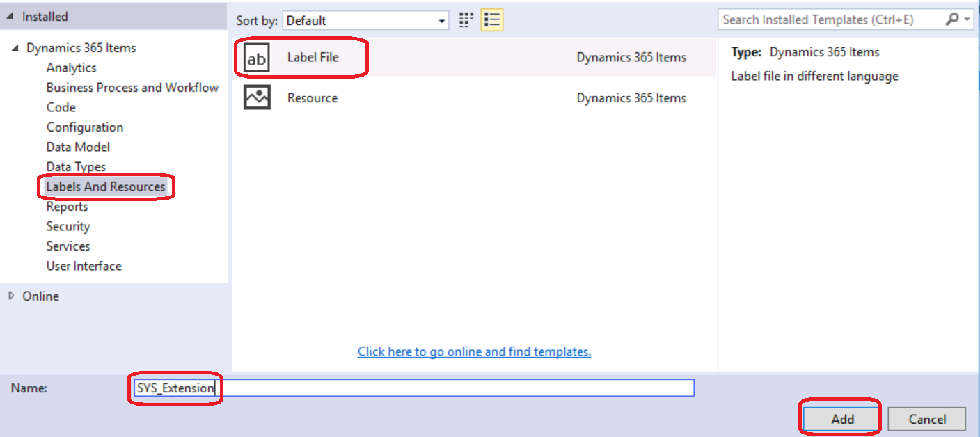Select the Data Model category

click(x=78, y=147)
